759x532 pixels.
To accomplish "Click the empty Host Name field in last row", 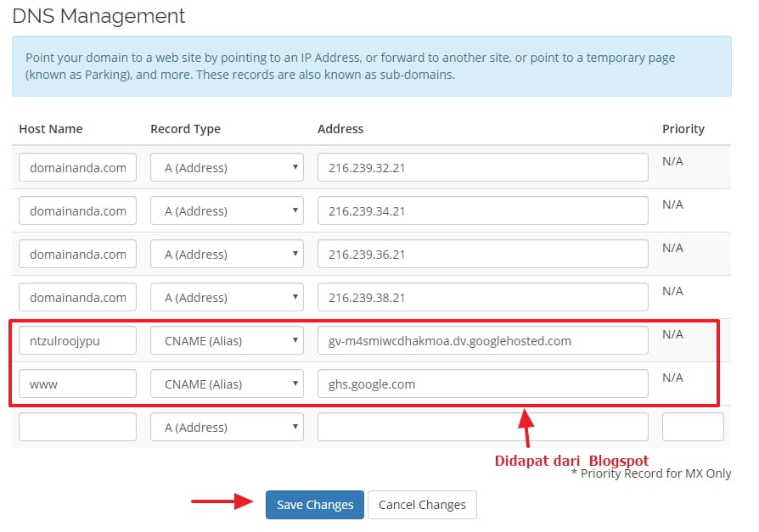I will 77,428.
